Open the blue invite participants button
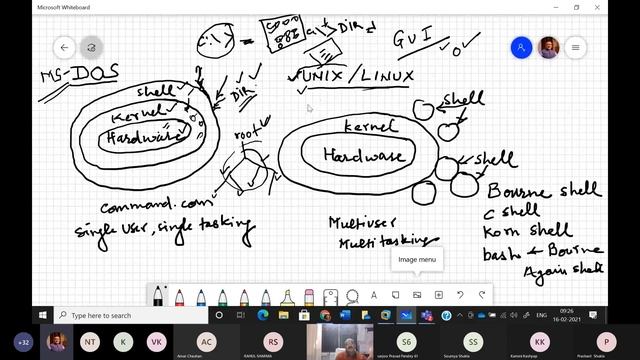 pos(521,48)
